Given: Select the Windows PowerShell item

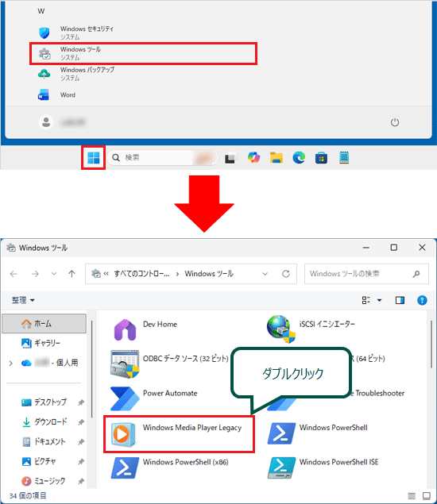Looking at the screenshot, I should click(317, 433).
